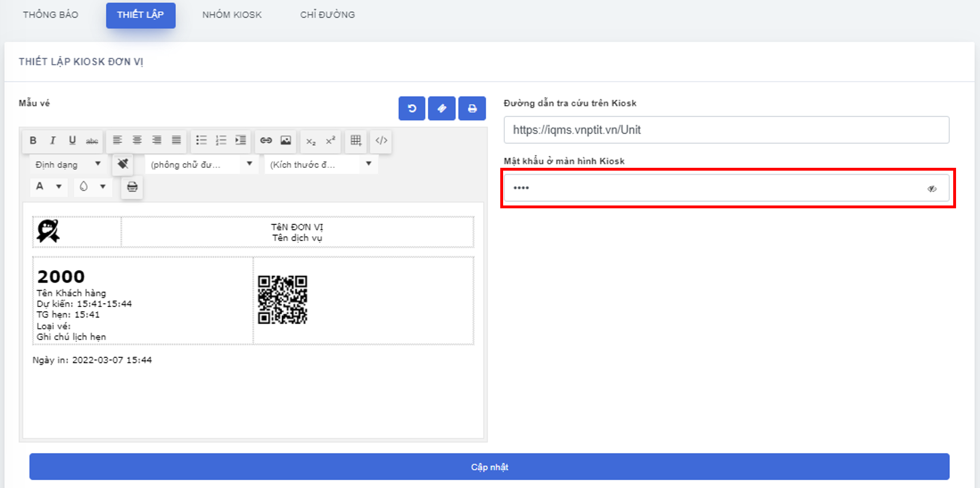Switch to the THÔNG BÁO tab
The height and width of the screenshot is (488, 980).
[51, 15]
